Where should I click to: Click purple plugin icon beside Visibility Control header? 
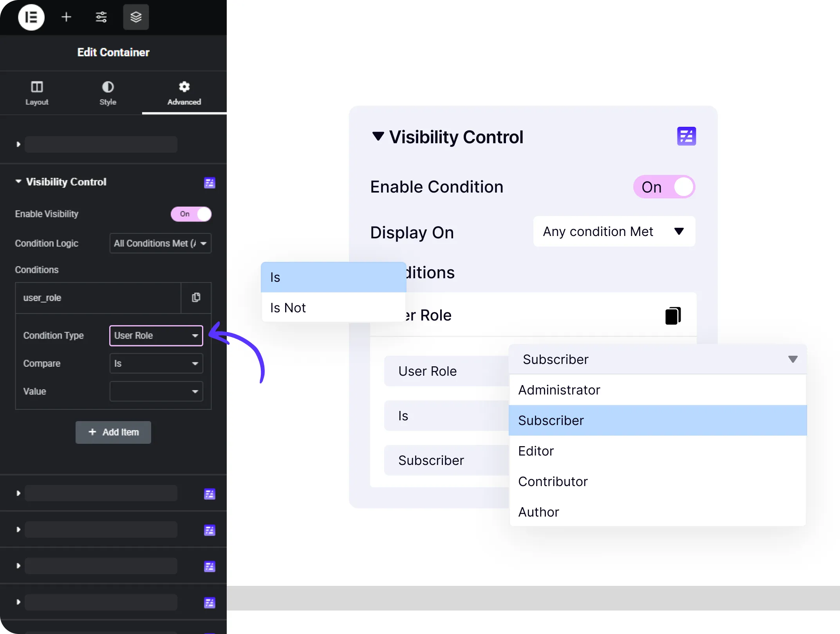tap(210, 183)
